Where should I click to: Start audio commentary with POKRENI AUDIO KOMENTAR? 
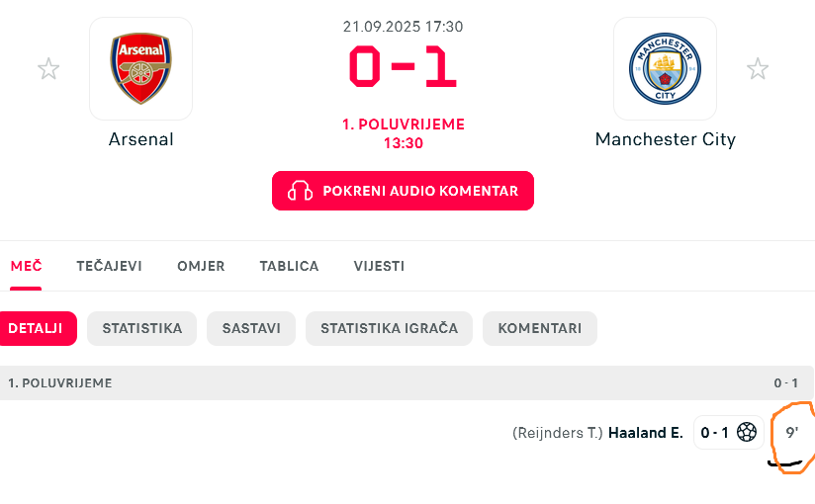pos(403,191)
